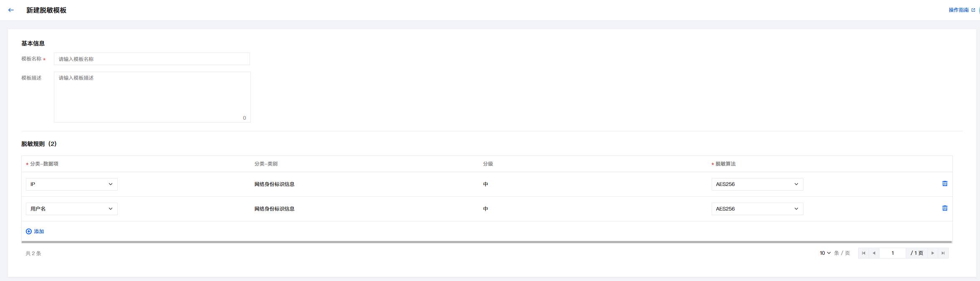Screen dimensions: 980x281
Task: Delete the 用户名 rule row
Action: coord(945,208)
